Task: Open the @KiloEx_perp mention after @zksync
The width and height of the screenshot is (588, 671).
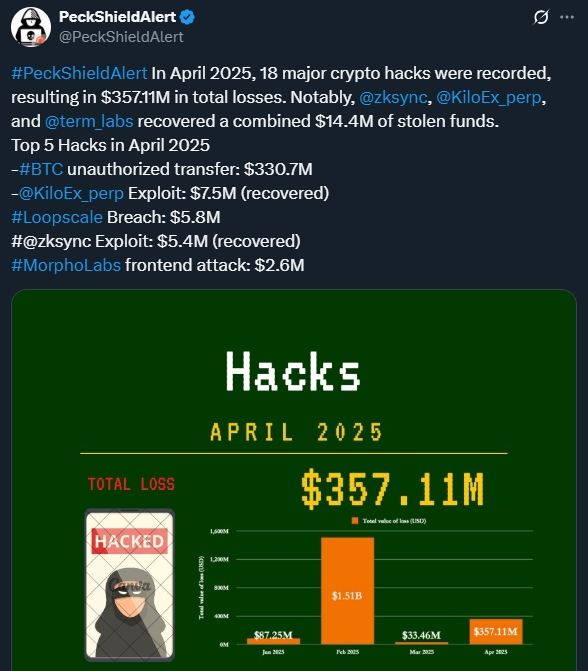Action: (489, 98)
